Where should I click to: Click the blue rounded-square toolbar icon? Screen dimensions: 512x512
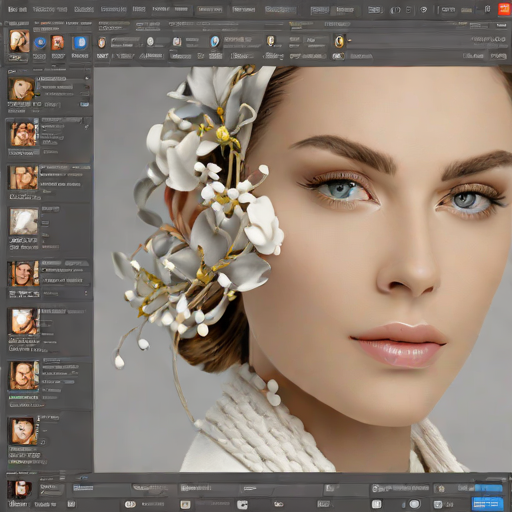tap(80, 43)
